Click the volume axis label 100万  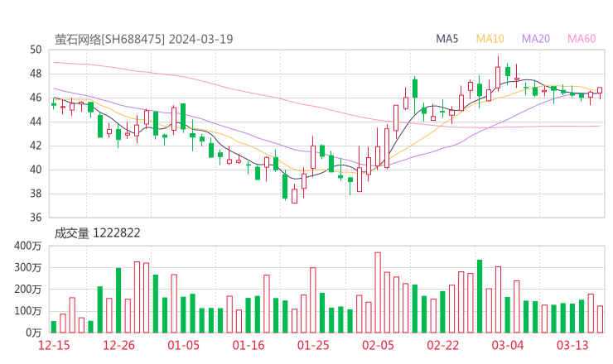click(x=27, y=311)
